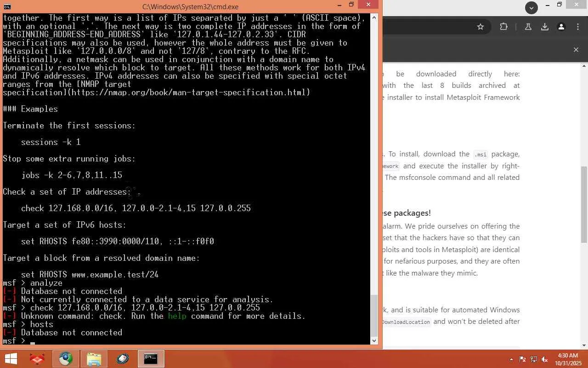The height and width of the screenshot is (368, 588).
Task: Click 'Terminate the first sessions:' line
Action: point(69,126)
